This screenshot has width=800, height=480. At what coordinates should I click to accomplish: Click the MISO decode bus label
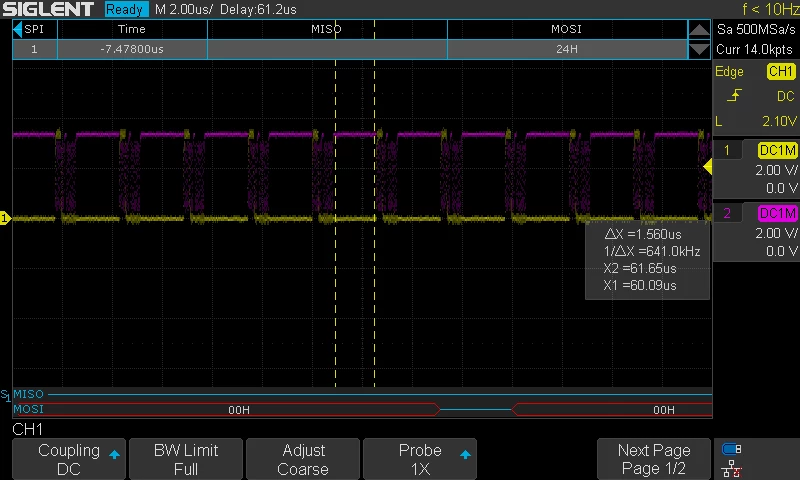tap(29, 394)
